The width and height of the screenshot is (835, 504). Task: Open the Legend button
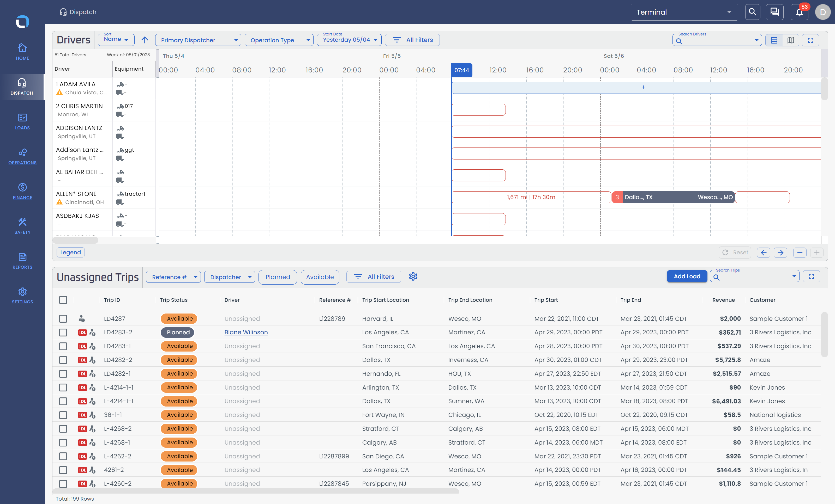point(70,252)
